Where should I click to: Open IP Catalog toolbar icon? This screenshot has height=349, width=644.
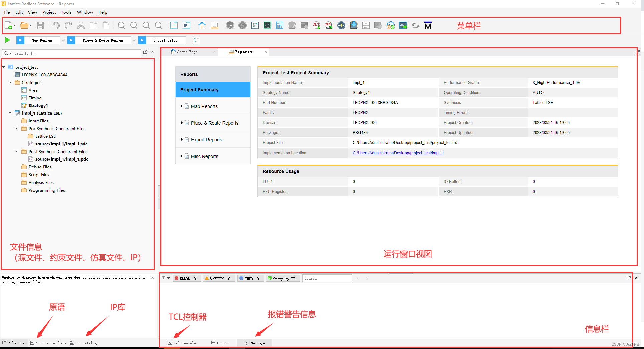point(186,25)
